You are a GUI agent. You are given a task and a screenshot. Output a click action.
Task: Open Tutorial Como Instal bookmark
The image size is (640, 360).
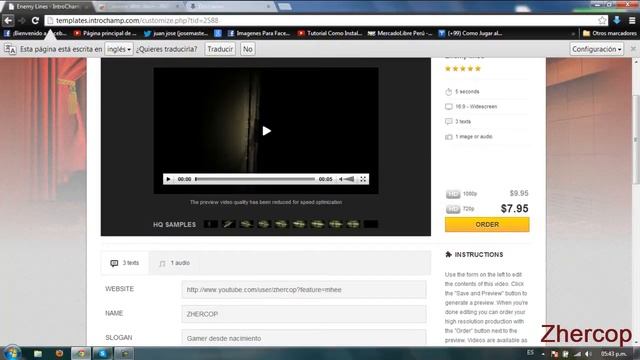pyautogui.click(x=330, y=33)
